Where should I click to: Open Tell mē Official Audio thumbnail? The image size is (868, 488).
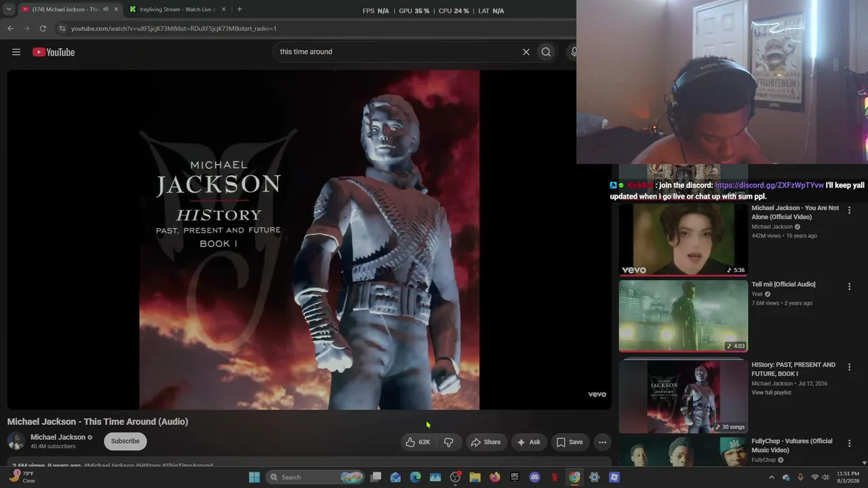coord(683,316)
